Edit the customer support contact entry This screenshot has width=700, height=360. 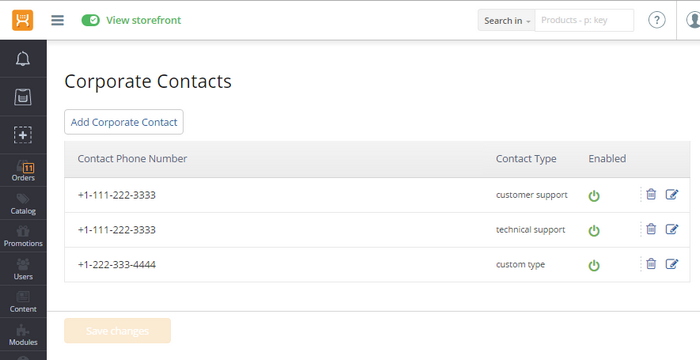tap(672, 194)
